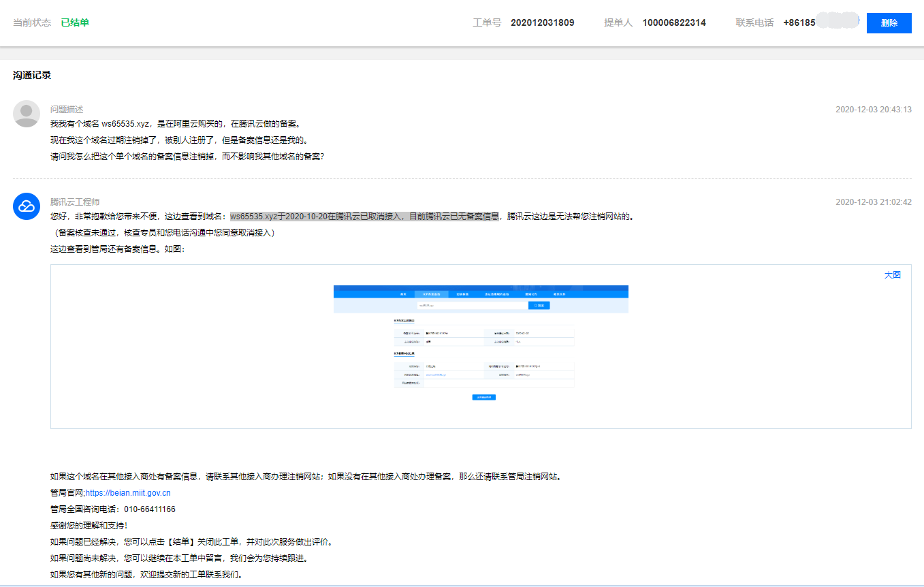The width and height of the screenshot is (924, 587).
Task: Click the gray user avatar beside 问题描述
Action: 26,112
